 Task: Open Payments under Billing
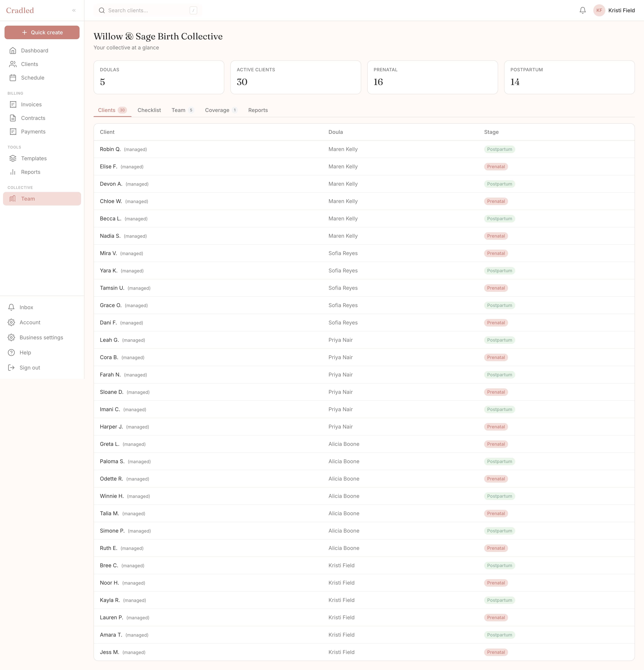(x=42, y=132)
